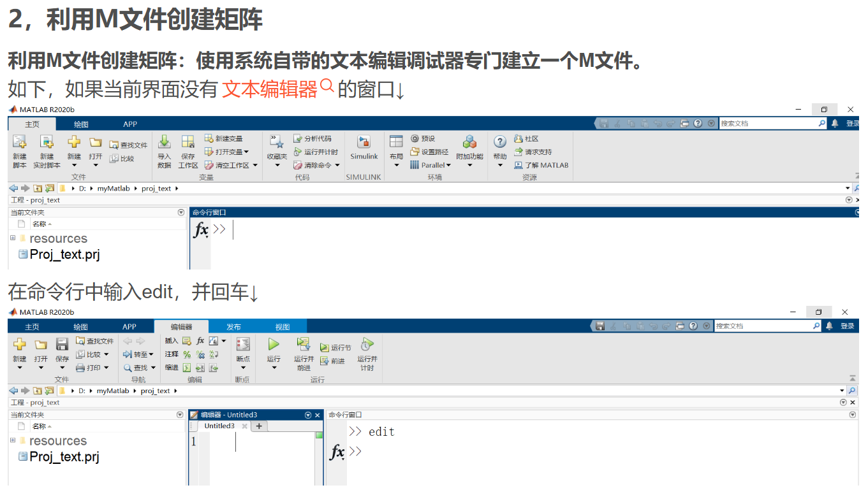Click Compare (比较) in upper window Home tab
This screenshot has height=497, width=868.
tap(122, 158)
